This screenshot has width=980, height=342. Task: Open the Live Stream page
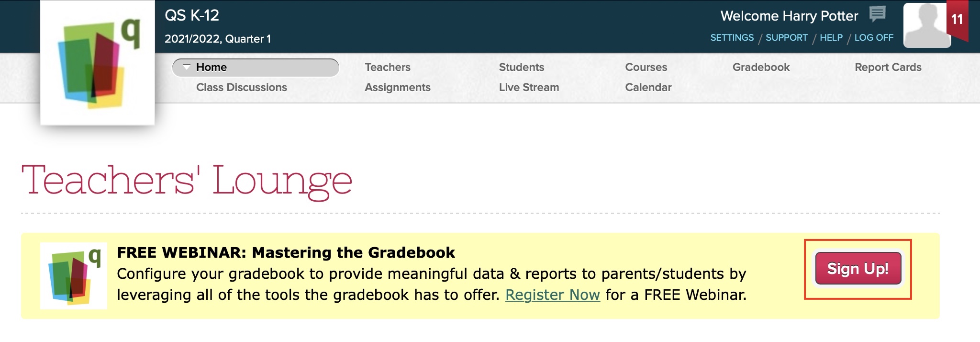(x=529, y=87)
